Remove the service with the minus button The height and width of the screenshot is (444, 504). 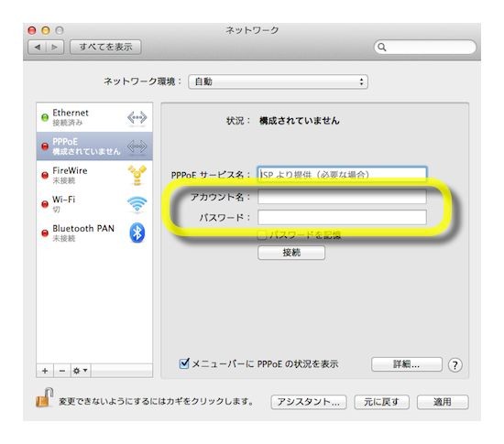click(x=62, y=371)
